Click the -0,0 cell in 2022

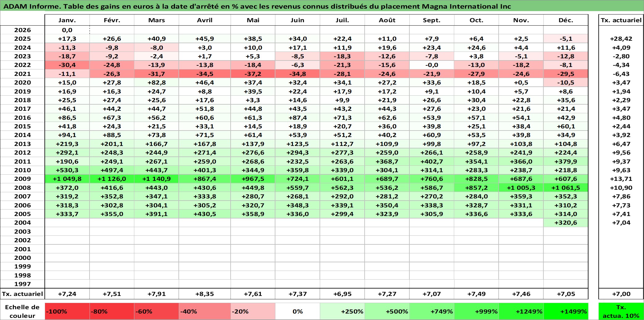click(x=432, y=65)
